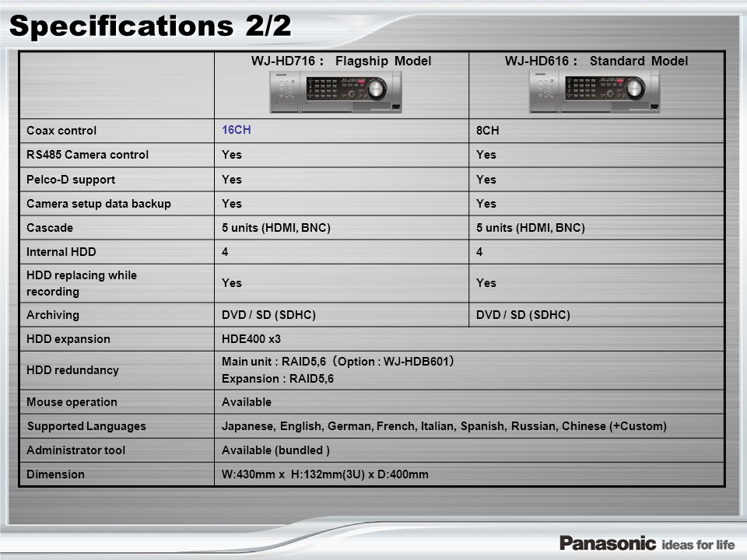
Task: Select 'DVD / SD (SDHC)' under WJ-HD616
Action: tap(523, 315)
